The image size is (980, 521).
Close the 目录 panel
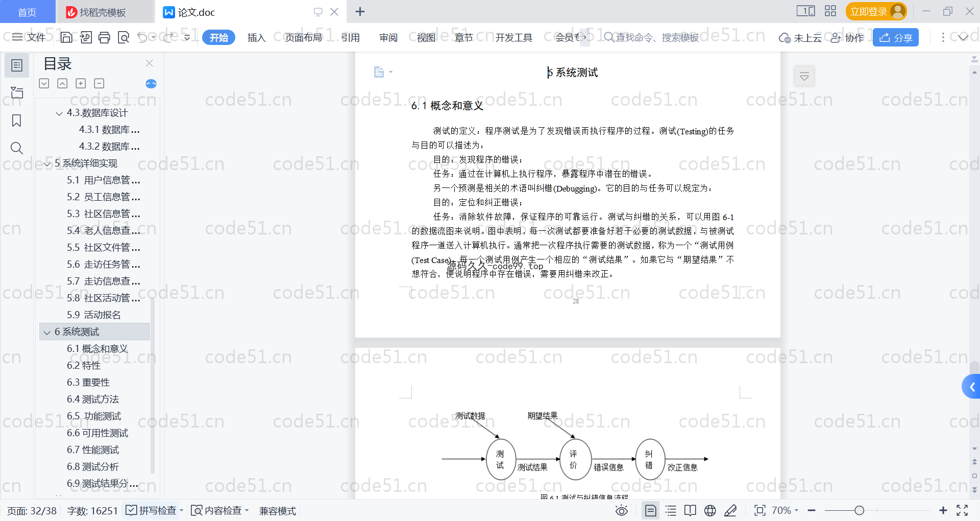pos(149,63)
